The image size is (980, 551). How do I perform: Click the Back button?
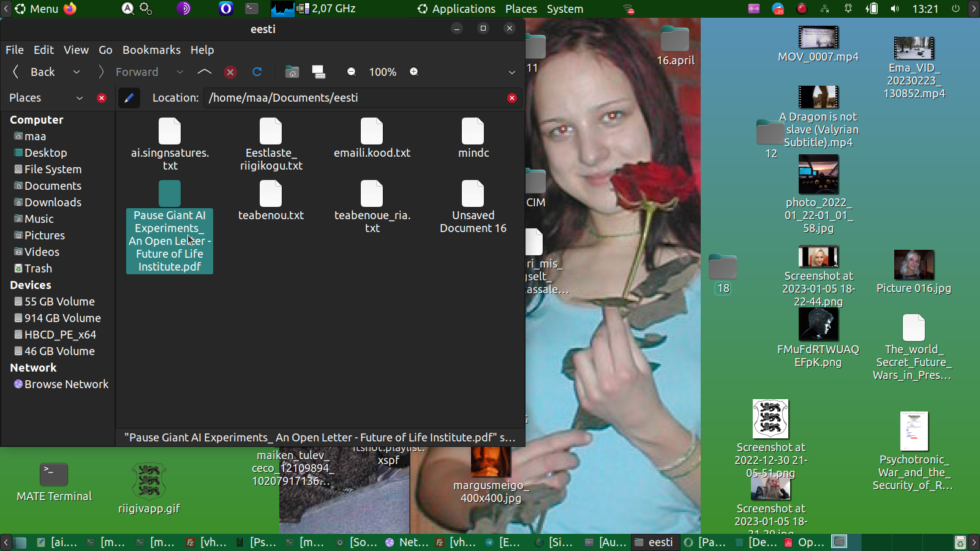pos(35,72)
